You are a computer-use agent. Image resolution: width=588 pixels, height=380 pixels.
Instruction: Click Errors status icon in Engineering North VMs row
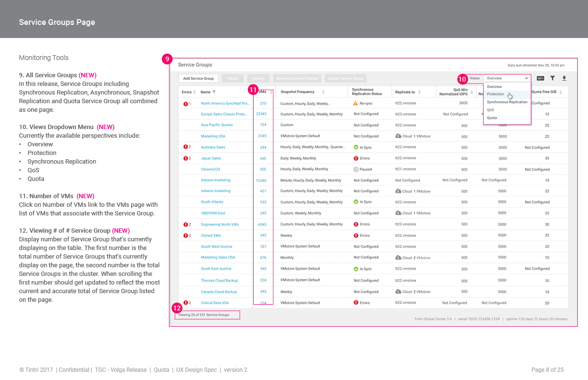[356, 224]
